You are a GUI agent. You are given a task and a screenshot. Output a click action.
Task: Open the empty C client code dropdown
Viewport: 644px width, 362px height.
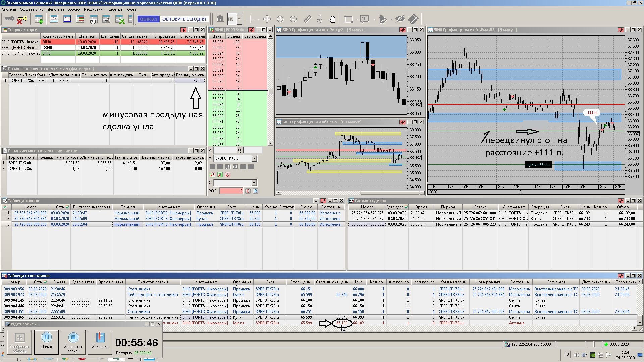(254, 183)
